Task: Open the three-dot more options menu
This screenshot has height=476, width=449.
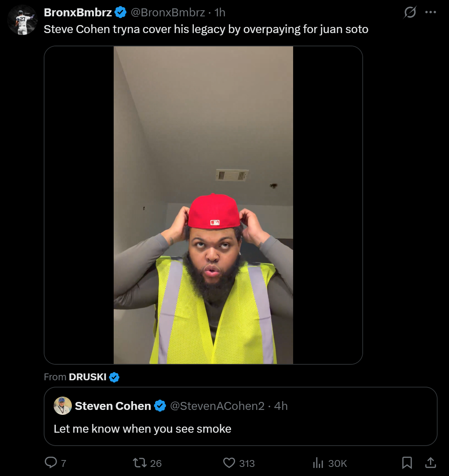Action: pyautogui.click(x=430, y=12)
